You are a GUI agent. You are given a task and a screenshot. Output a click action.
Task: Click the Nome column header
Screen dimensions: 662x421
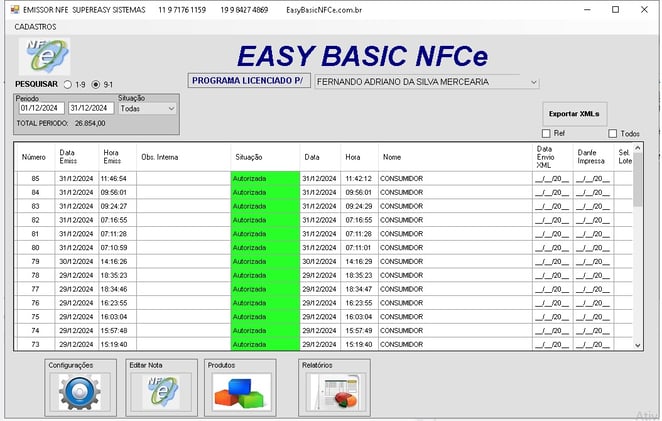coord(455,157)
